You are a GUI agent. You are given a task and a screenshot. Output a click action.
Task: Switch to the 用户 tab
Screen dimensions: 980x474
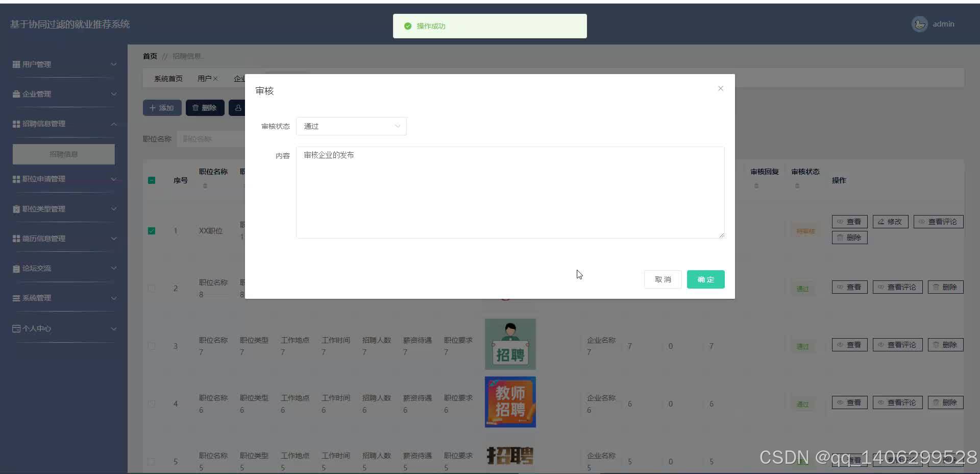204,79
